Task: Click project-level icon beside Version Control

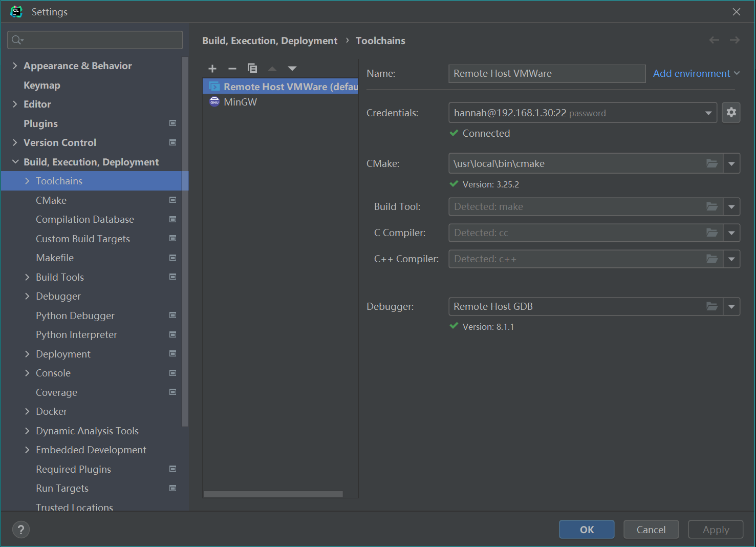Action: point(173,142)
